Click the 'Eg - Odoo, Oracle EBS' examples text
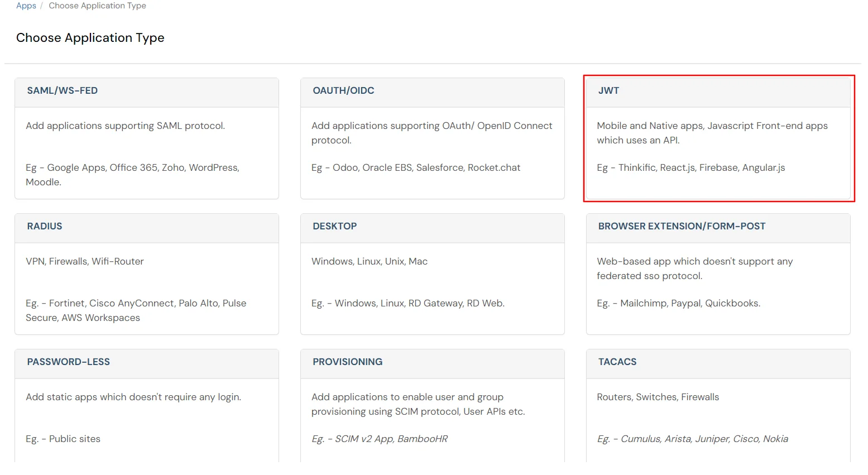 pyautogui.click(x=415, y=168)
